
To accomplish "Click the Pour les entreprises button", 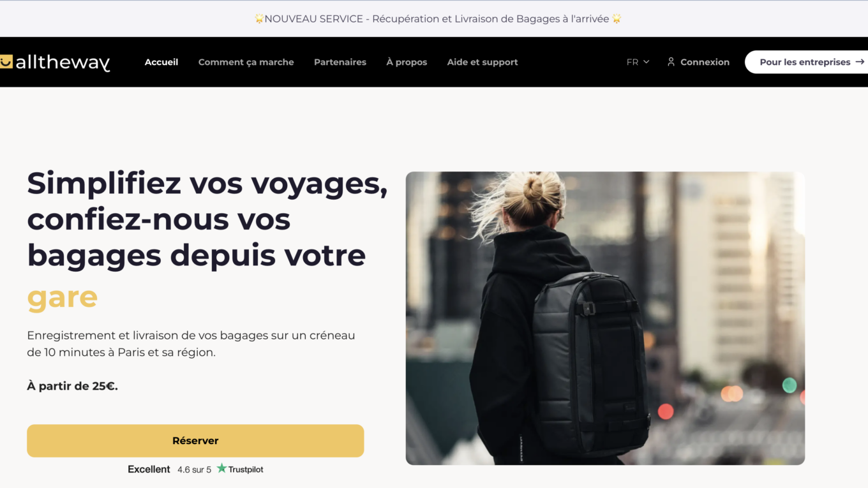I will click(807, 62).
